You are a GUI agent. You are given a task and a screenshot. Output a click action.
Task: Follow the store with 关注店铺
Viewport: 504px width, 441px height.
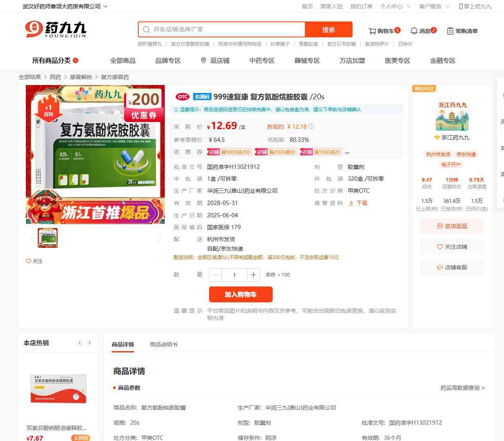point(452,247)
